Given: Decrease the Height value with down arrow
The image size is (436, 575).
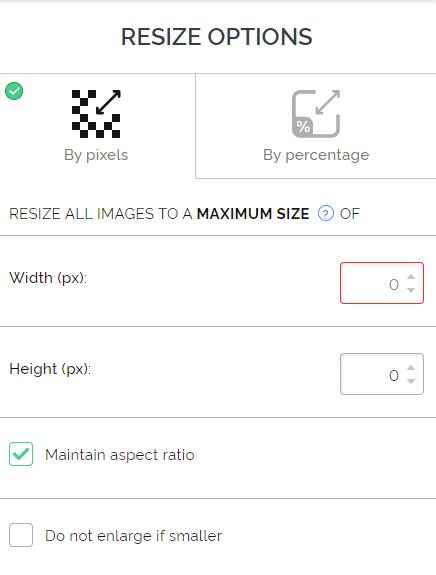Looking at the screenshot, I should (411, 381).
